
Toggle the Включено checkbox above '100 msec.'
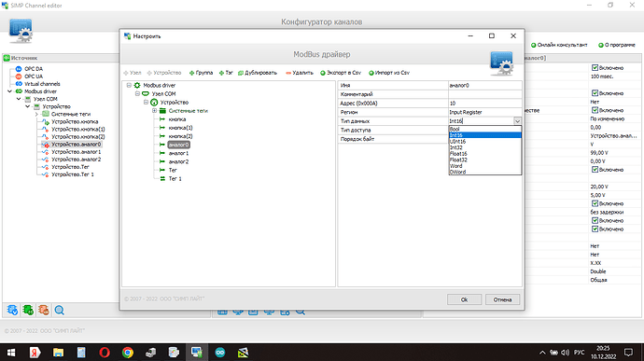[595, 68]
